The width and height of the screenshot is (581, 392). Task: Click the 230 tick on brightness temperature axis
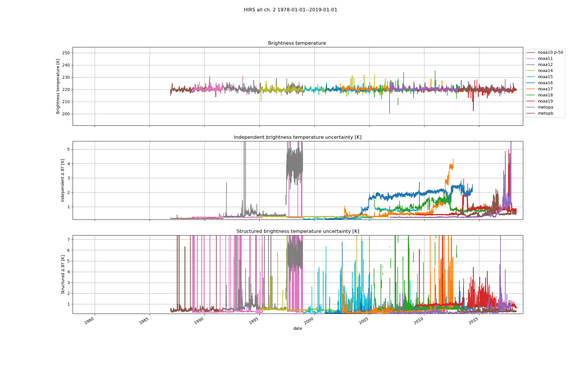click(66, 77)
